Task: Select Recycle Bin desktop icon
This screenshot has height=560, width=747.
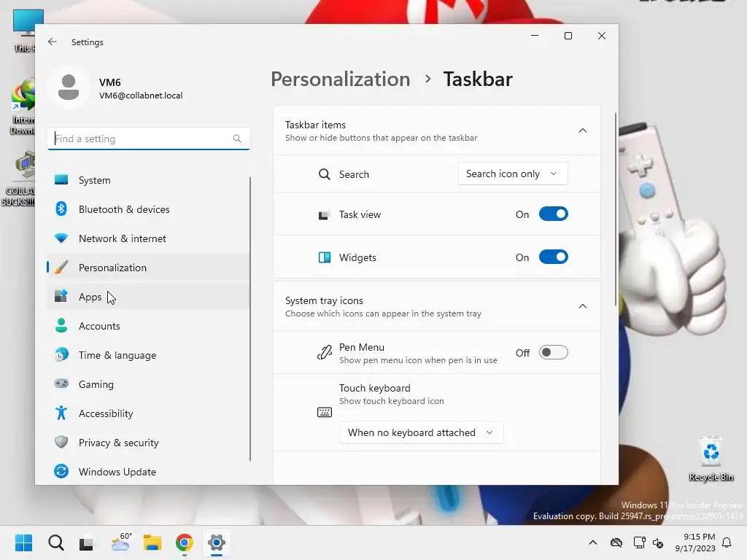Action: pyautogui.click(x=711, y=459)
